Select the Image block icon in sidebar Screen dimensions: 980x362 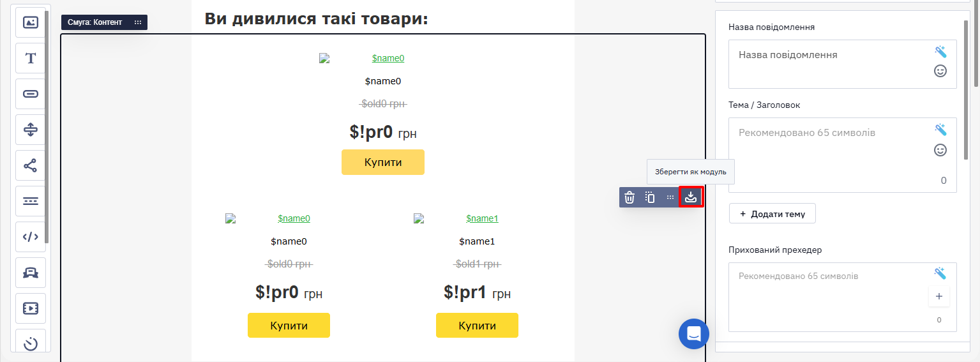pyautogui.click(x=31, y=22)
